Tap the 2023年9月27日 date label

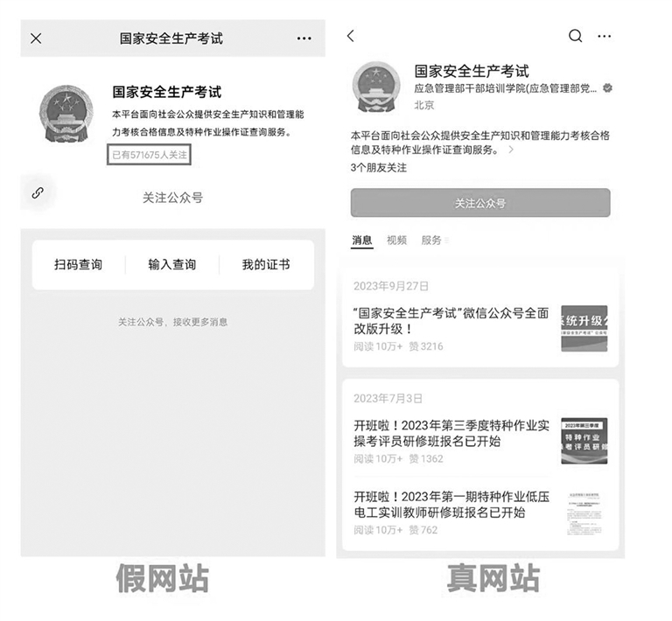click(390, 286)
